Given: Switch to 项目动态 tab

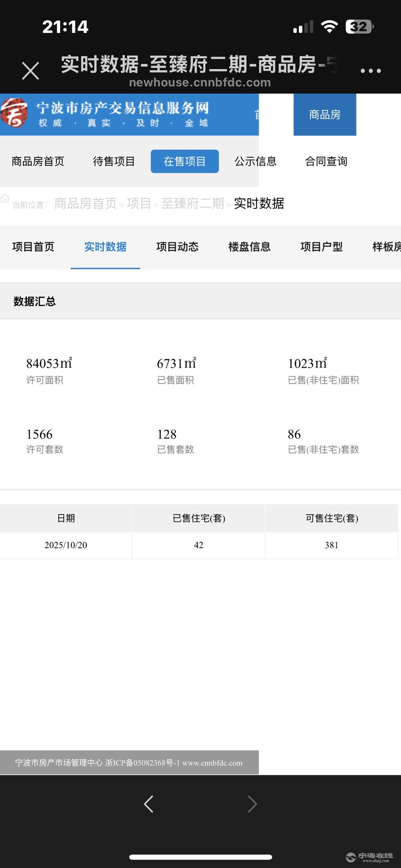Looking at the screenshot, I should click(x=177, y=247).
